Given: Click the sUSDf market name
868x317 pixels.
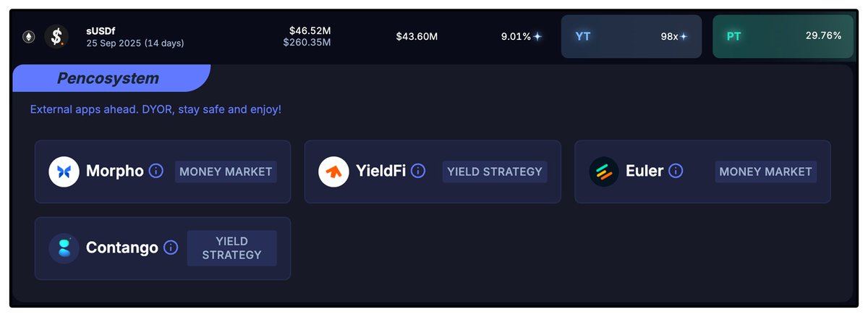Looking at the screenshot, I should coord(101,30).
